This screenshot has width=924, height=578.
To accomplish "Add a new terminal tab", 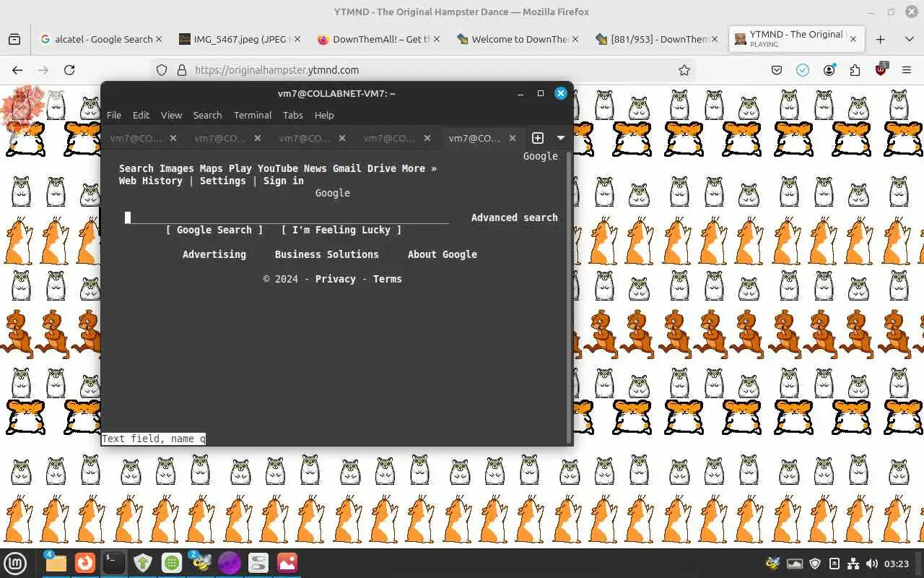I will pos(538,137).
